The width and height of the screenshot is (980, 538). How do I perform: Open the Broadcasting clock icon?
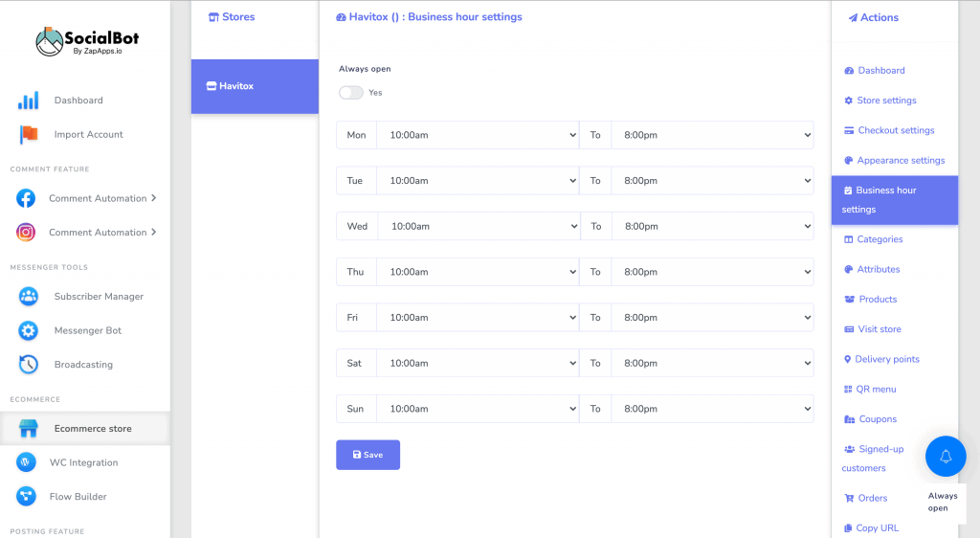click(28, 365)
